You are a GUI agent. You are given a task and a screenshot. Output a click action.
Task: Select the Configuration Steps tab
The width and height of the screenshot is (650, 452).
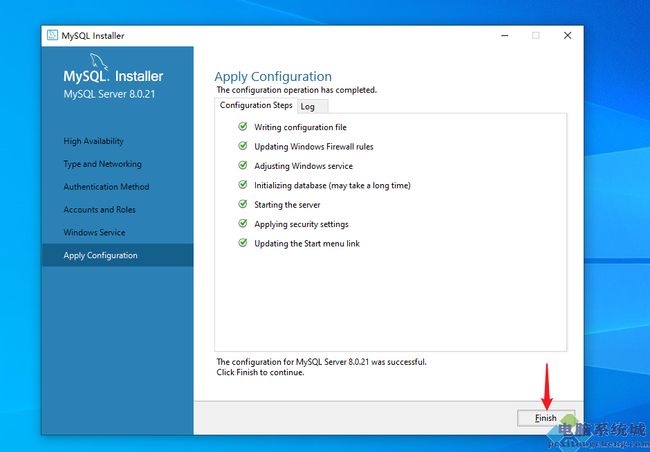point(256,105)
